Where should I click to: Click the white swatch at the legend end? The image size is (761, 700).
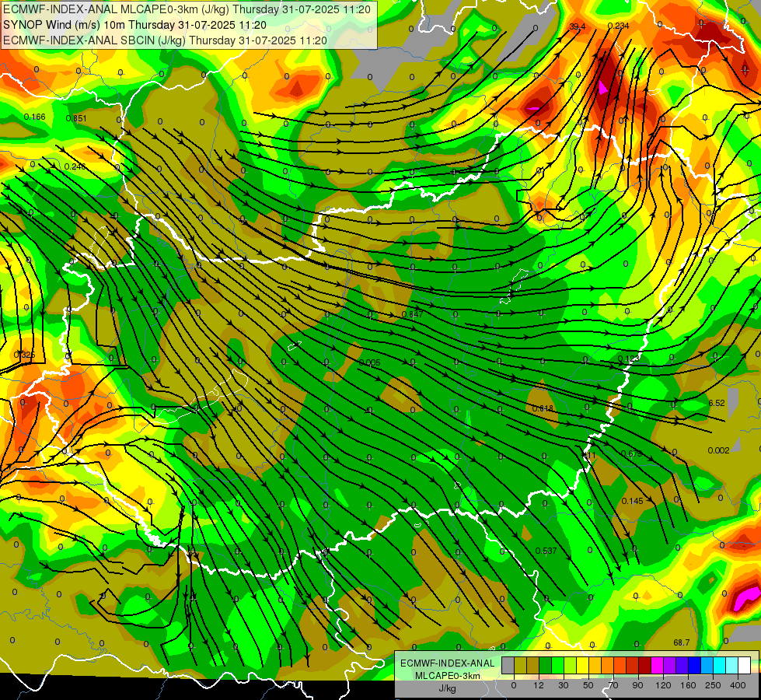click(745, 665)
